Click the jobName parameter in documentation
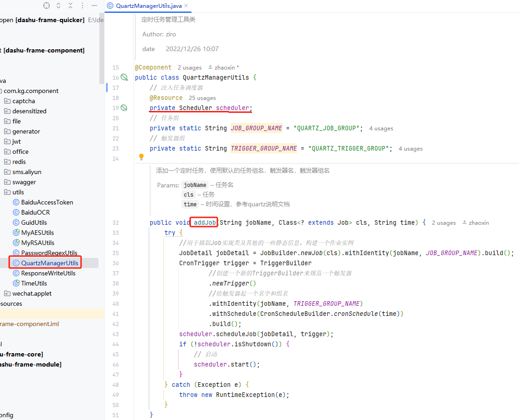The width and height of the screenshot is (519, 420). pos(195,185)
